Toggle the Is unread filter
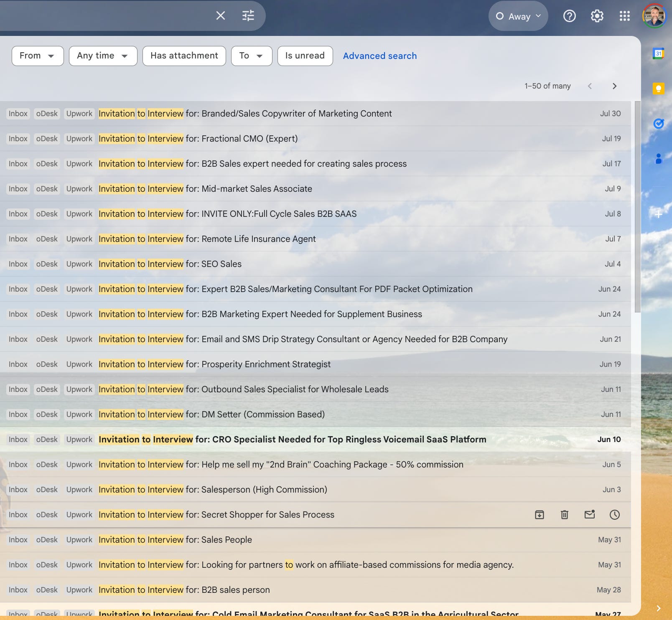Image resolution: width=672 pixels, height=620 pixels. (305, 56)
